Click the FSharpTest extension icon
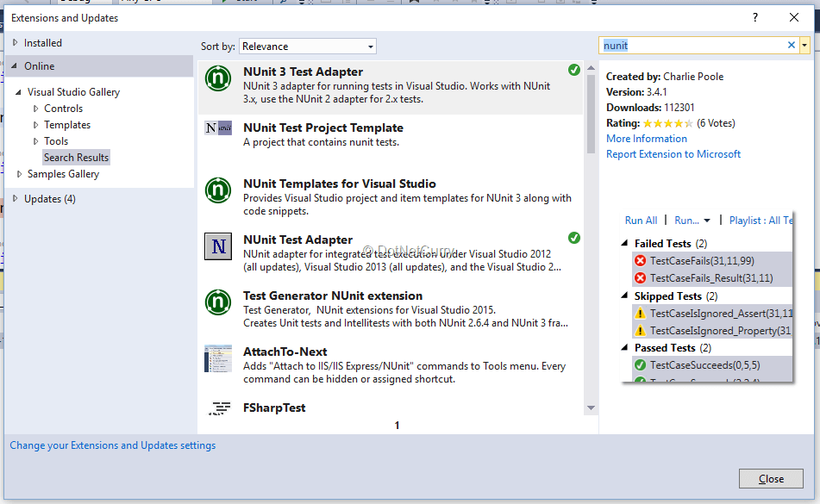This screenshot has height=504, width=820. click(x=220, y=408)
